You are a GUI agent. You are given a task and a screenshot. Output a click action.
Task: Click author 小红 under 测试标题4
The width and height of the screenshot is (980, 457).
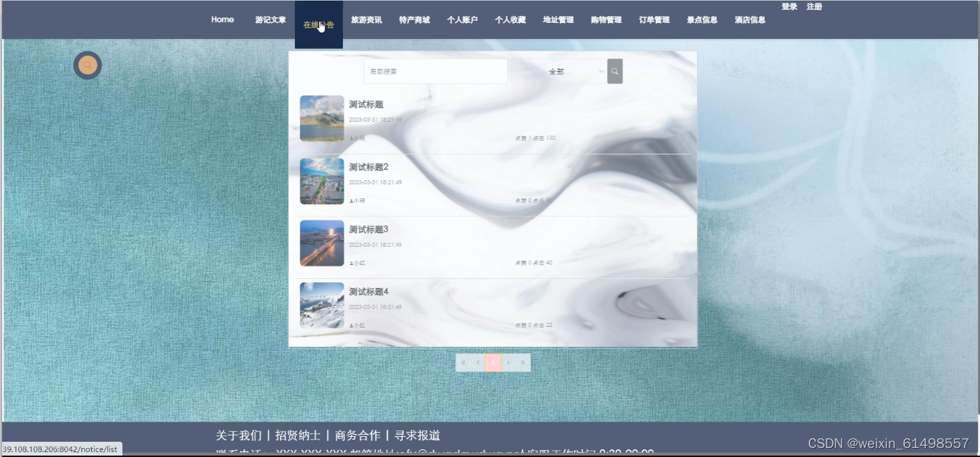(357, 325)
